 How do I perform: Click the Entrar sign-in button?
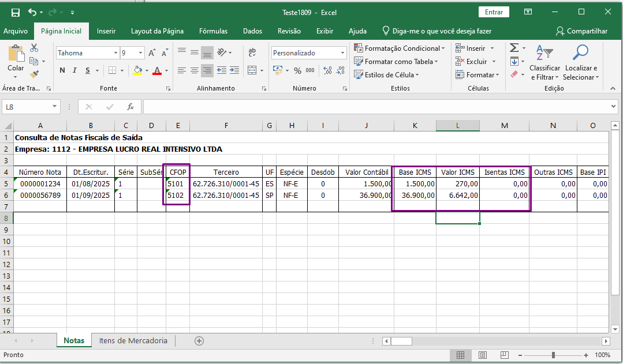pos(494,12)
